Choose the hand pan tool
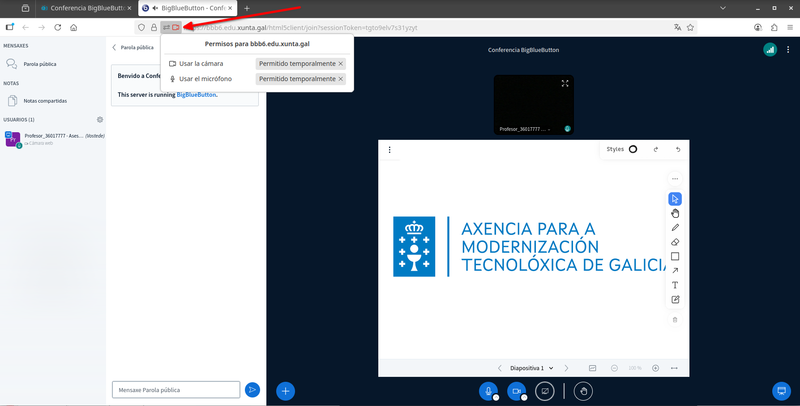The height and width of the screenshot is (406, 800). pyautogui.click(x=675, y=213)
